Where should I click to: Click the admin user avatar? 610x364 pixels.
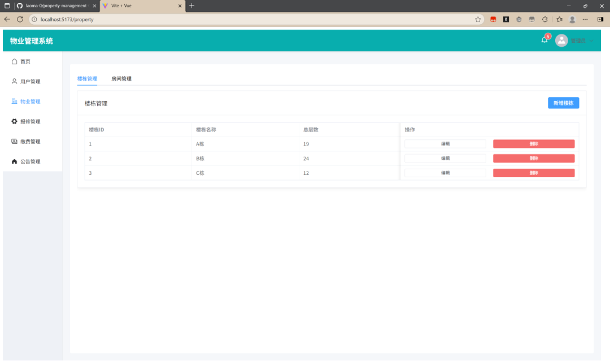(x=561, y=41)
